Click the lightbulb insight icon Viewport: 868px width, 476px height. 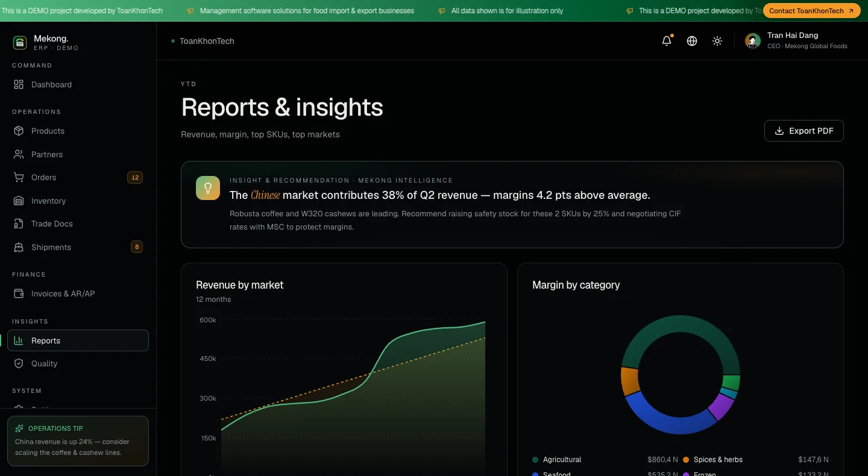tap(208, 188)
